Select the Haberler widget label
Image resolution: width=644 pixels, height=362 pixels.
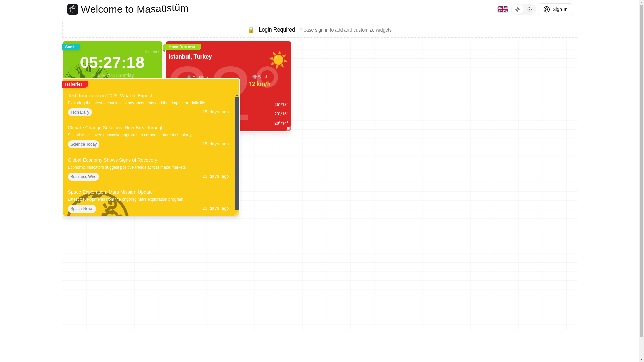[75, 84]
